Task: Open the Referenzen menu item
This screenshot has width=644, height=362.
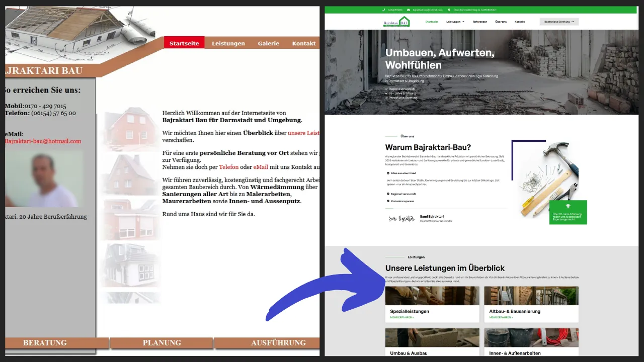Action: tap(479, 22)
